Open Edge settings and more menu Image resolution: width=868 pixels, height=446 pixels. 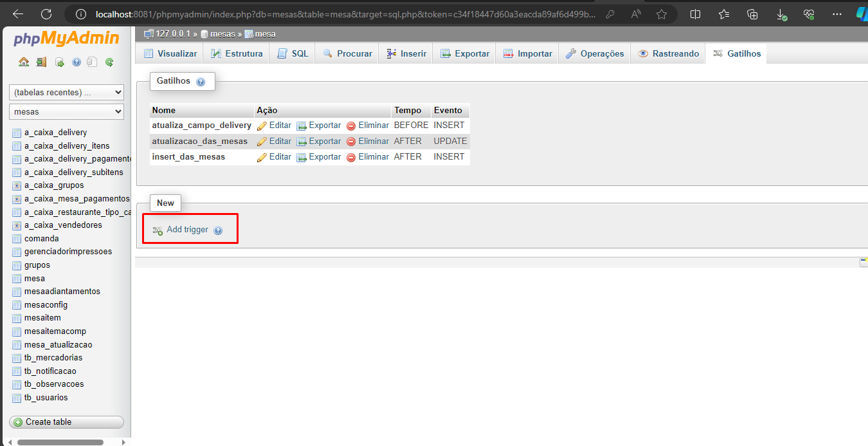point(836,14)
